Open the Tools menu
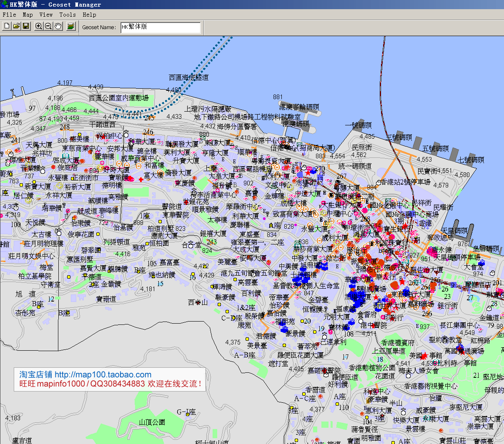504x444 pixels. coord(67,15)
